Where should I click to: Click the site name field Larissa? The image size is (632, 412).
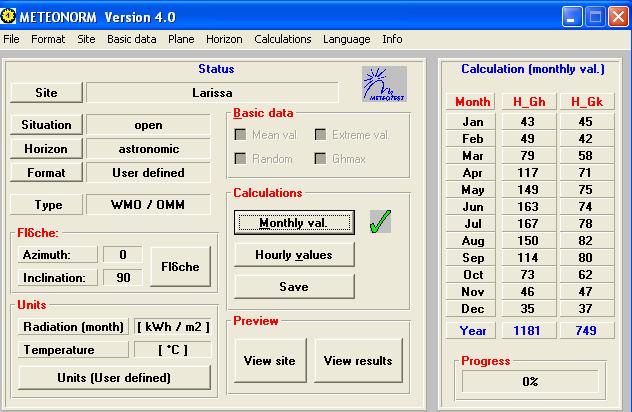pos(212,93)
